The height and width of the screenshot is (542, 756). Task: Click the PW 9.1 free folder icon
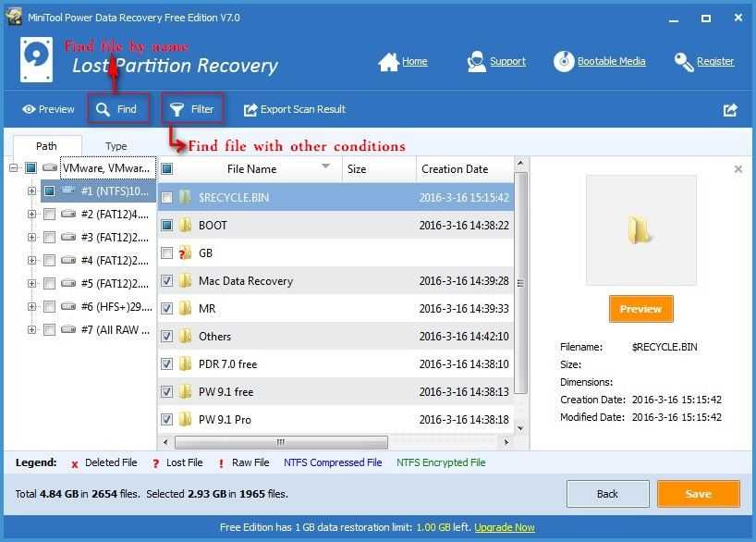point(185,392)
